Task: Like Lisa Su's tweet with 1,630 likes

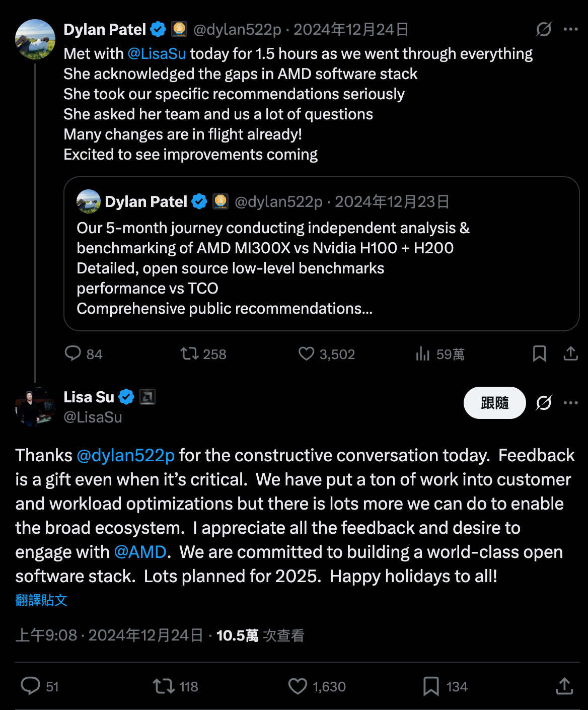Action: point(298,686)
